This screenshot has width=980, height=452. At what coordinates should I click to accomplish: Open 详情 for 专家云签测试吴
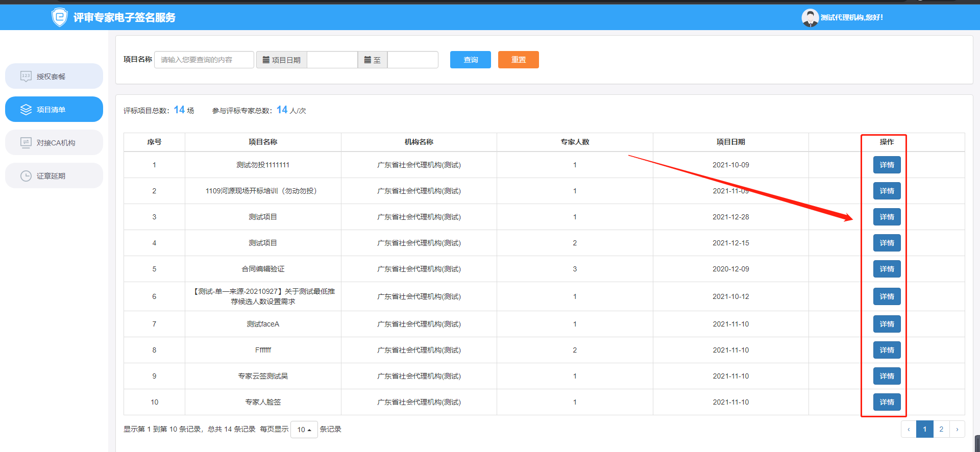887,376
